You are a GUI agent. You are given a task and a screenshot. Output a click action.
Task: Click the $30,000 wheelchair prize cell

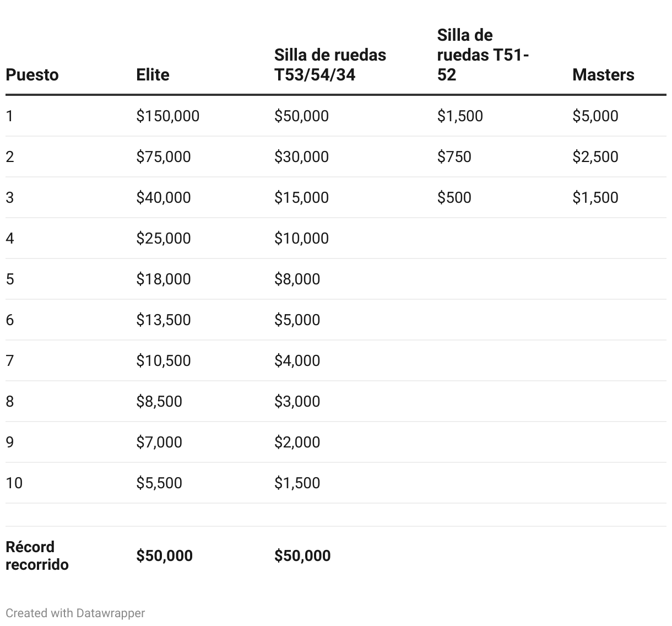(301, 157)
